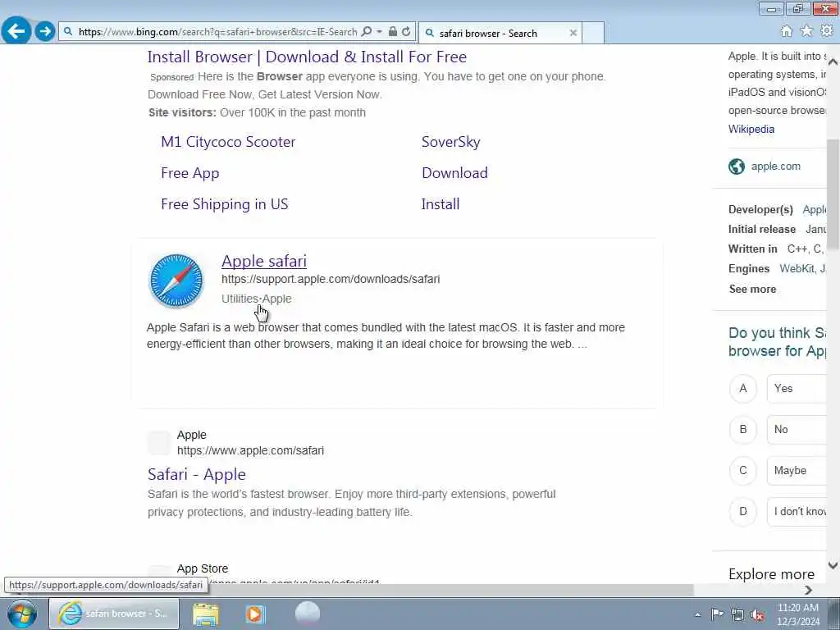Open the 'Apple safari' result title

click(x=264, y=261)
